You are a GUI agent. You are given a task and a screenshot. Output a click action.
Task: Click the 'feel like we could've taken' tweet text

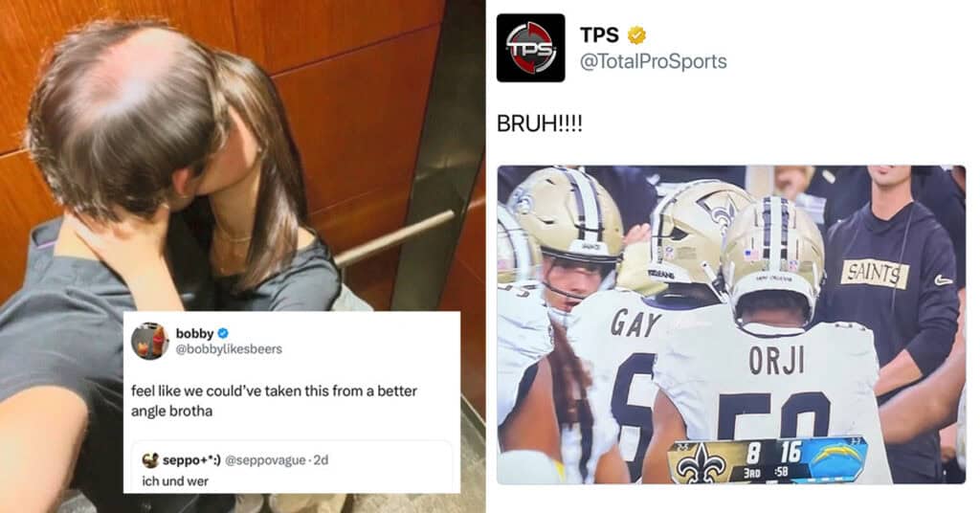point(274,400)
